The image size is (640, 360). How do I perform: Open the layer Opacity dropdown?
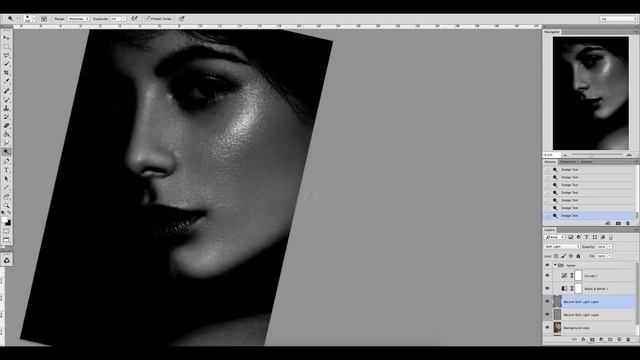pyautogui.click(x=610, y=247)
